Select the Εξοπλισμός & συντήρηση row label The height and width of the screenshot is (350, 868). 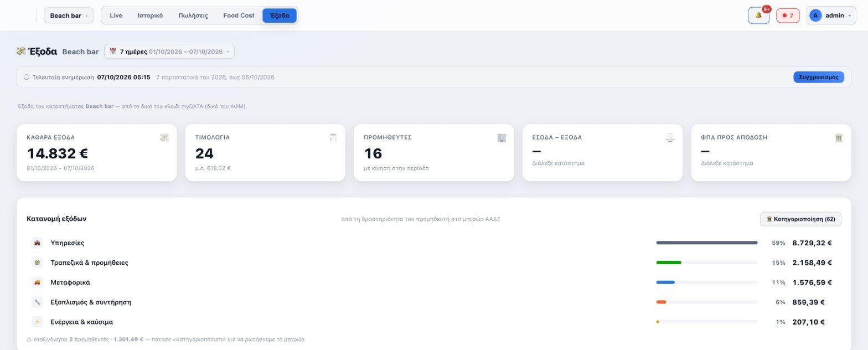(91, 302)
